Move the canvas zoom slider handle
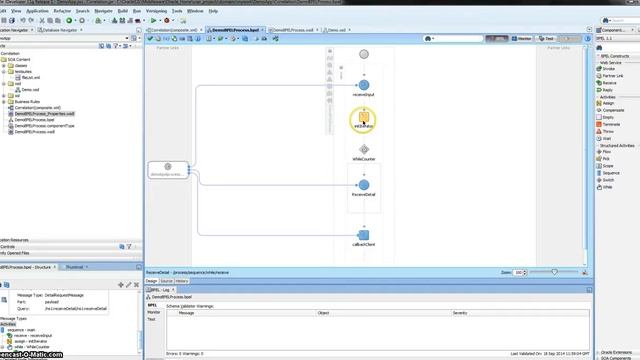This screenshot has height=360, width=640. (554, 272)
